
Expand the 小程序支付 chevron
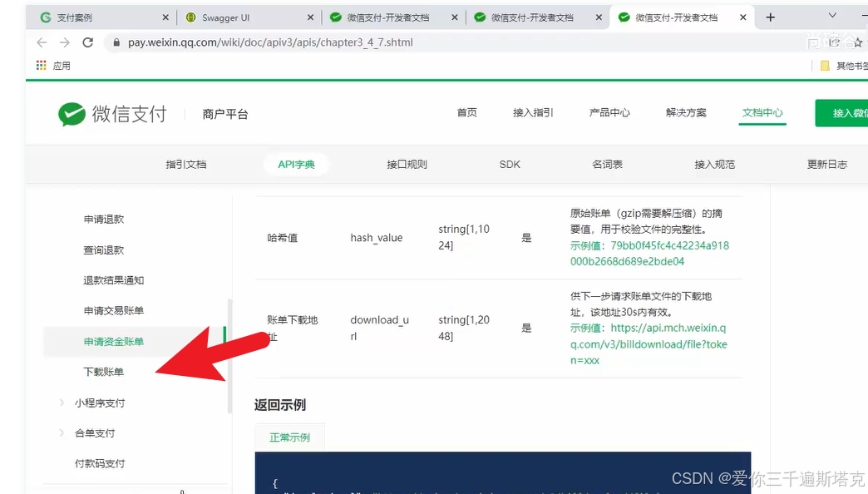(x=62, y=403)
